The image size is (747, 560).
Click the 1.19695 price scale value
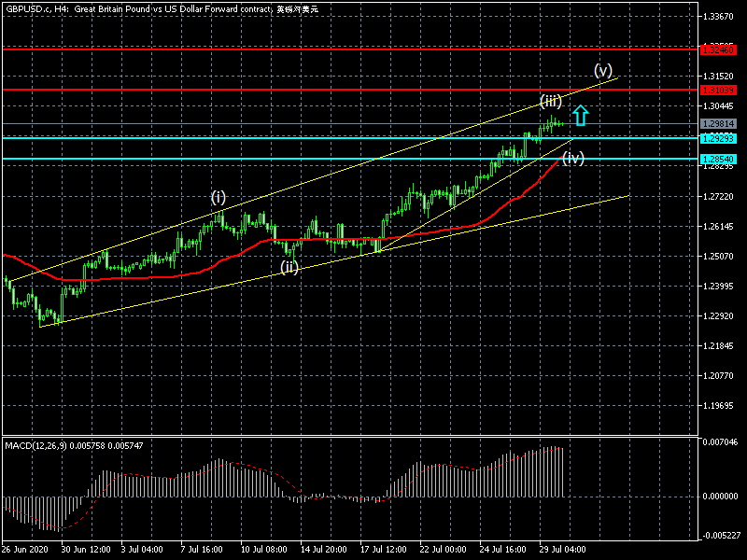tap(720, 406)
